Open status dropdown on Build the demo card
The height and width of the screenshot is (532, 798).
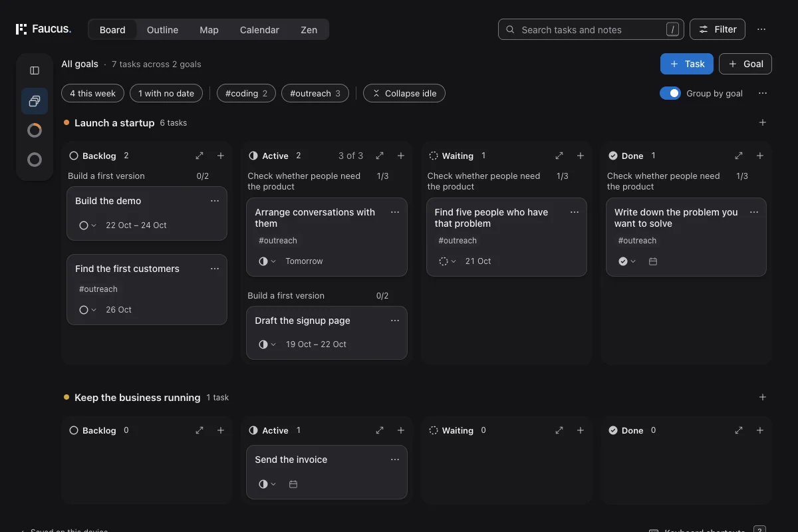pos(88,225)
